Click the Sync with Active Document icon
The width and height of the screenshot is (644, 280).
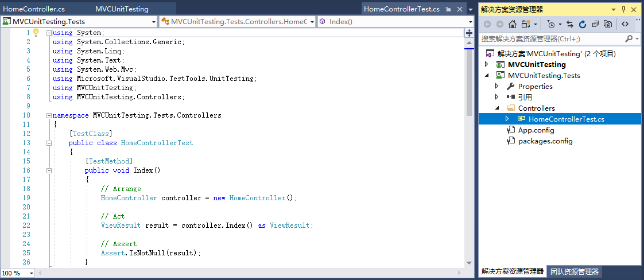pyautogui.click(x=570, y=24)
